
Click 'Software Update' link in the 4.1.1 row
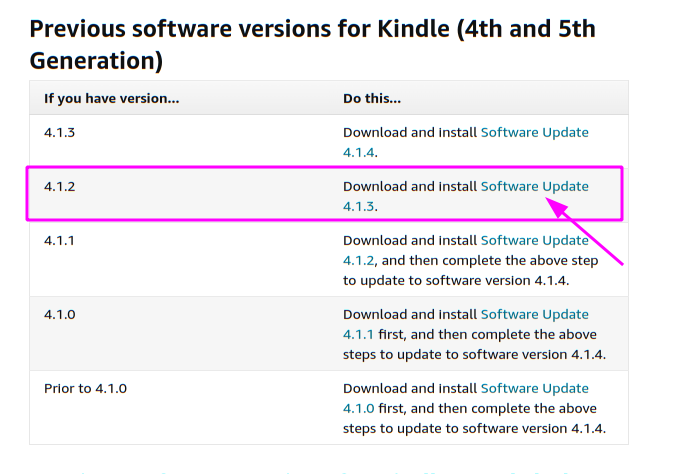tap(534, 240)
